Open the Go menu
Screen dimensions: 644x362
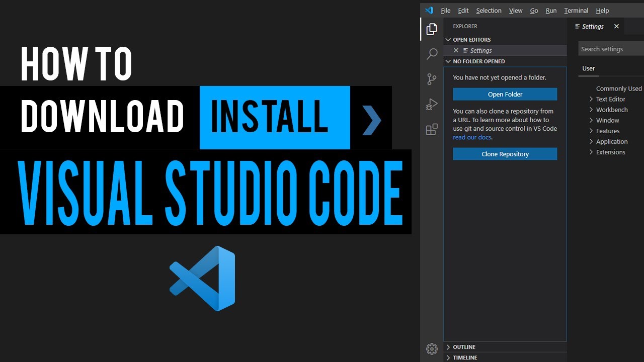[x=534, y=11]
